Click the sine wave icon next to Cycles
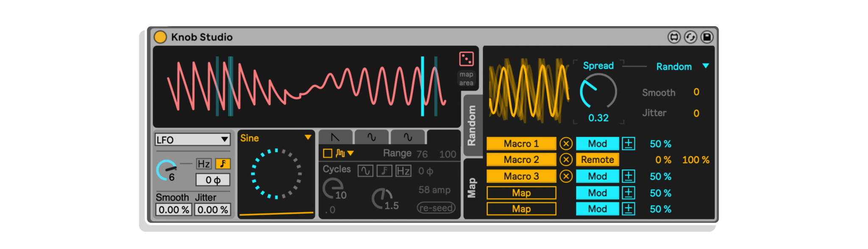 (x=365, y=171)
